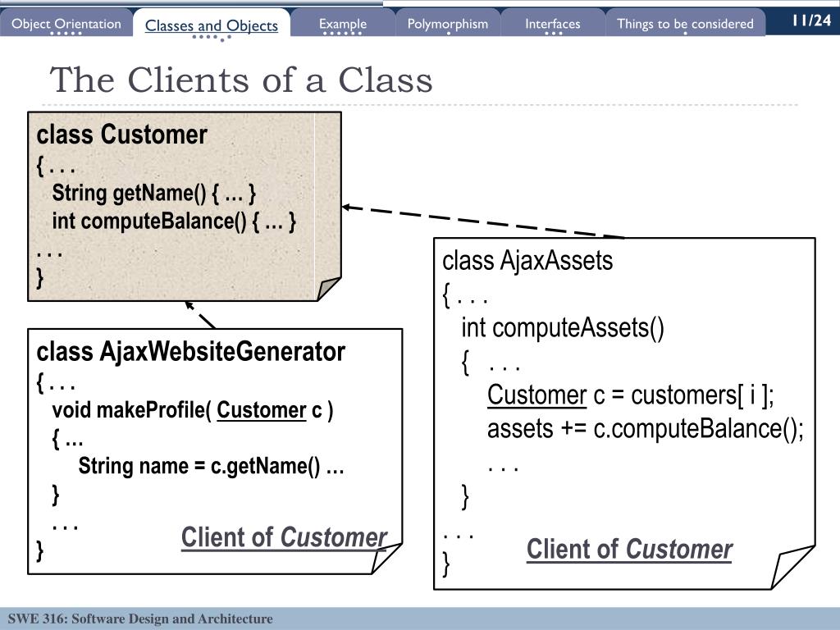Click the 11/24 slide counter
This screenshot has height=630, width=840.
811,21
